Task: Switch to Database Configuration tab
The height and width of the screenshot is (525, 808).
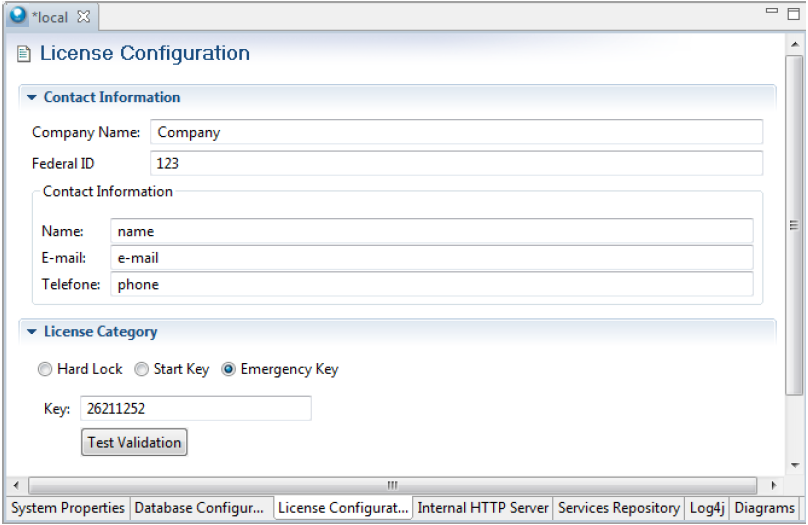Action: (x=200, y=508)
